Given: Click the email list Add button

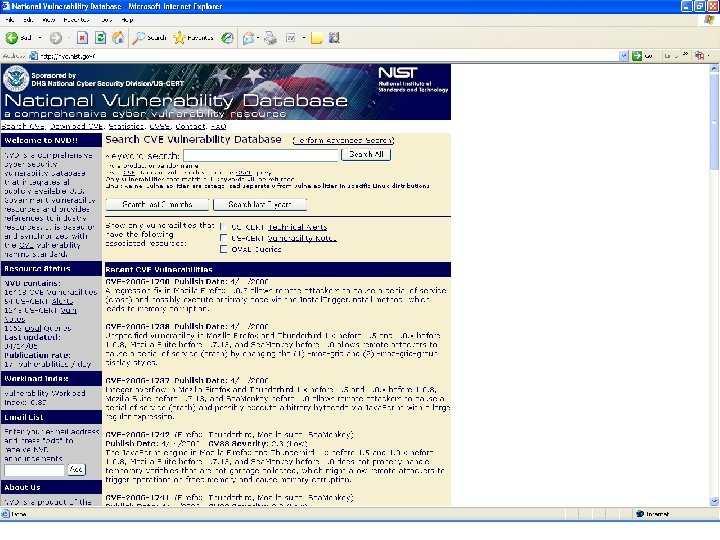Looking at the screenshot, I should pos(76,469).
